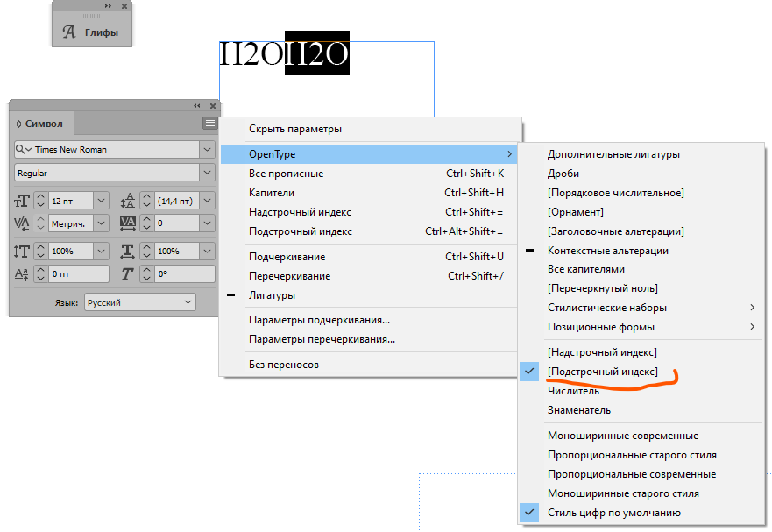
Task: Open the Символ panel flyout menu icon
Action: coord(209,124)
